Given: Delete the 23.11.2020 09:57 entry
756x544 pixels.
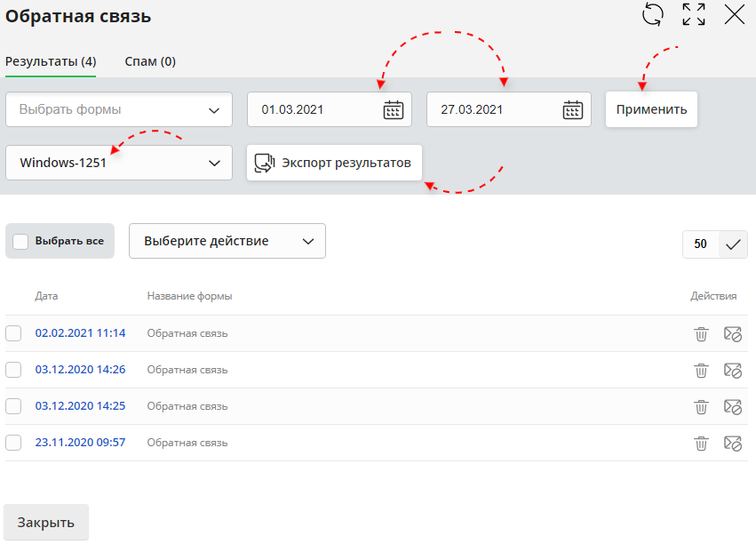Looking at the screenshot, I should (x=701, y=443).
